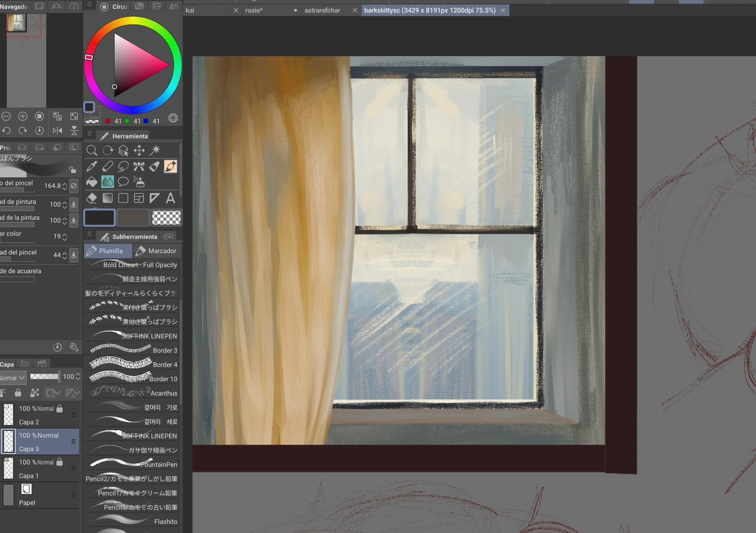Choose the Text tool
The height and width of the screenshot is (533, 756).
pyautogui.click(x=171, y=198)
